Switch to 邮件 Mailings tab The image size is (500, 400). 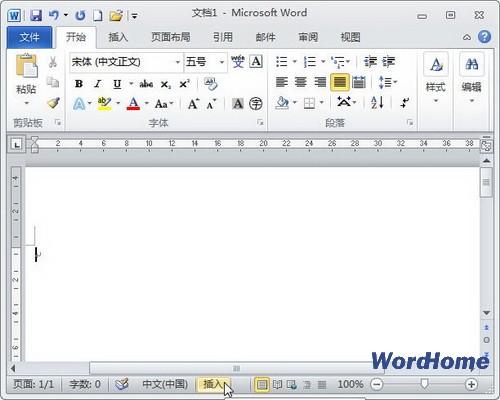pyautogui.click(x=265, y=37)
